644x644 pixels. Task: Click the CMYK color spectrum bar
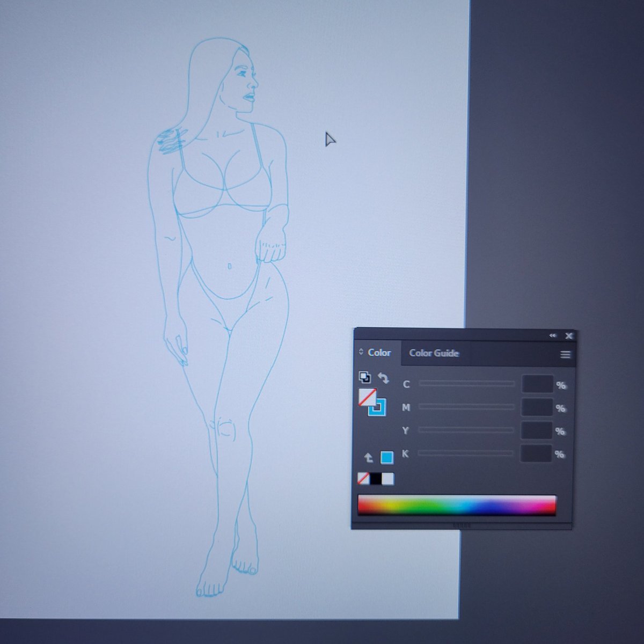click(x=457, y=505)
